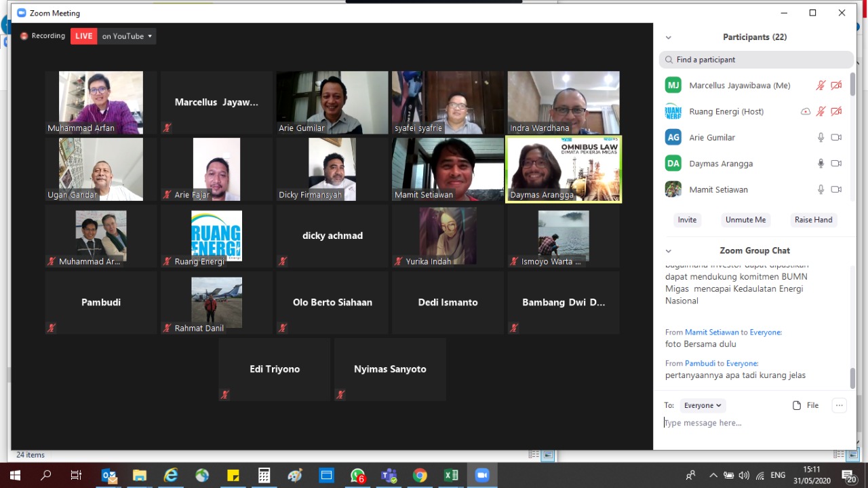Viewport: 868px width, 488px height.
Task: Click the Mamit Setiawan sender name in chat
Action: pos(711,333)
